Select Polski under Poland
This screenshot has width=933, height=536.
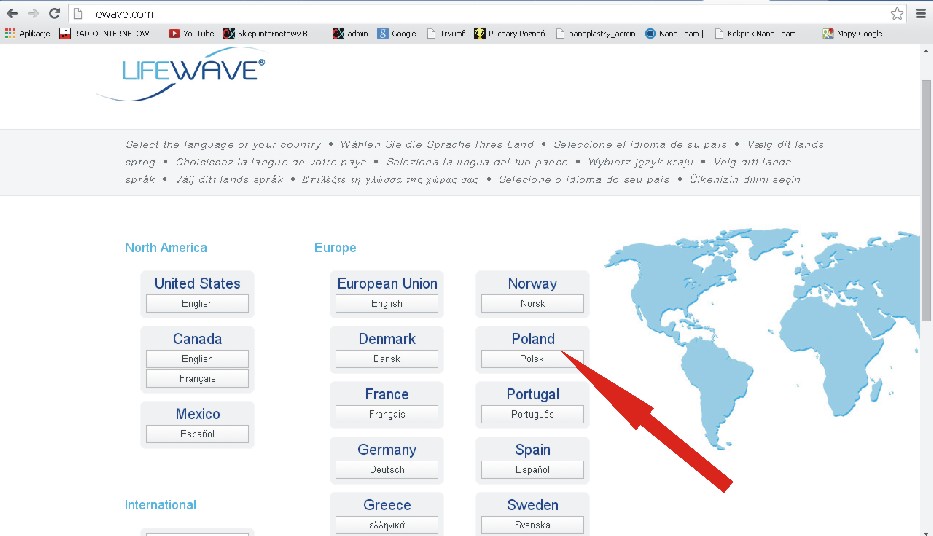[x=532, y=359]
